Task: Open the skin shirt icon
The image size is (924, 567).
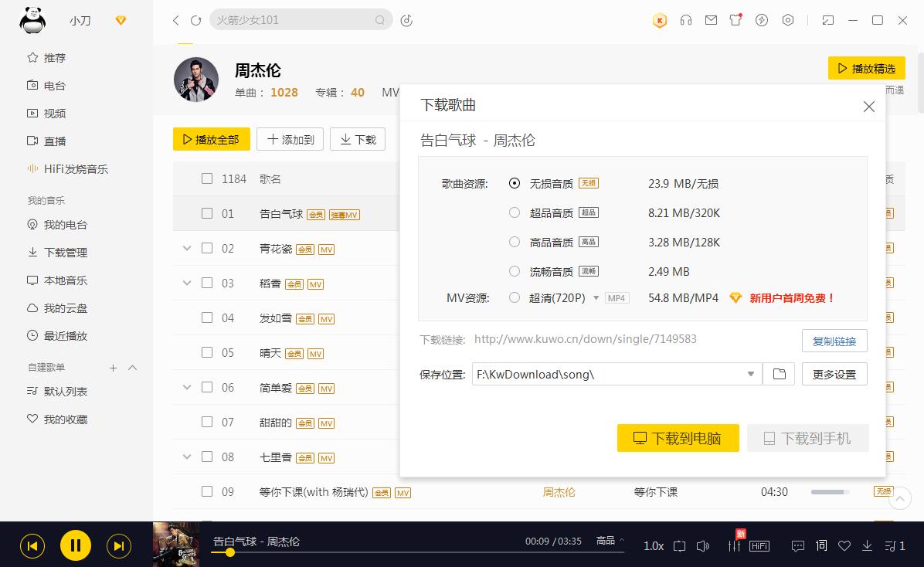Action: [736, 20]
